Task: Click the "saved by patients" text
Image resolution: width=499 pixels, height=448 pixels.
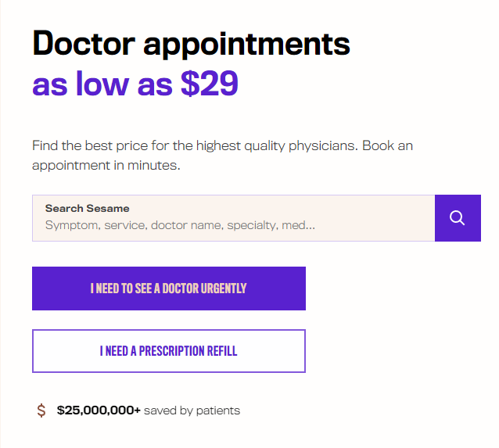Action: coord(192,410)
